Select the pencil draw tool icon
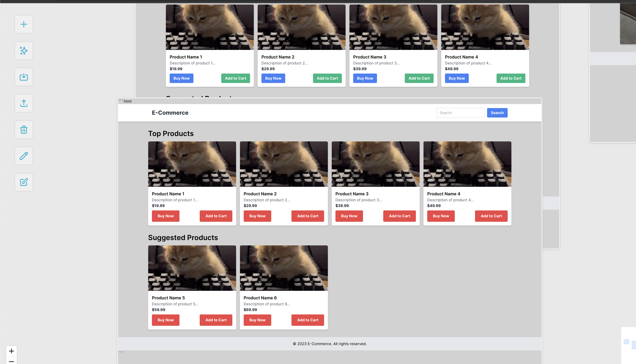 pyautogui.click(x=24, y=156)
